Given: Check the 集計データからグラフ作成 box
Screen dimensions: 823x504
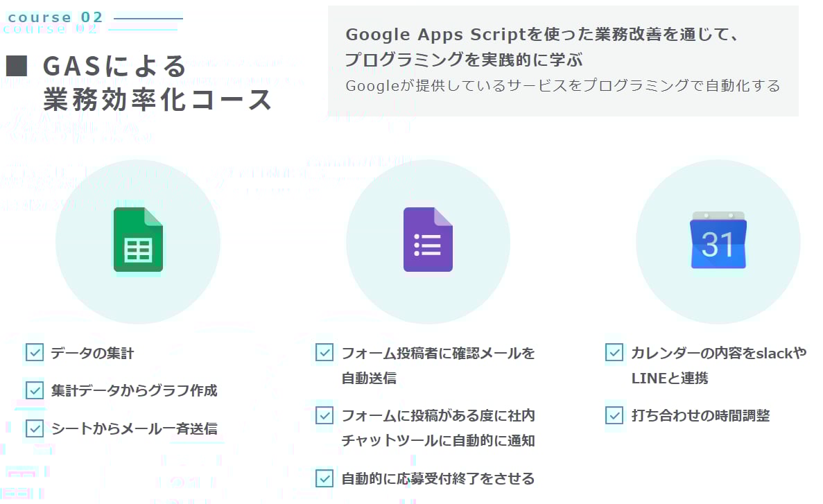Looking at the screenshot, I should 35,390.
